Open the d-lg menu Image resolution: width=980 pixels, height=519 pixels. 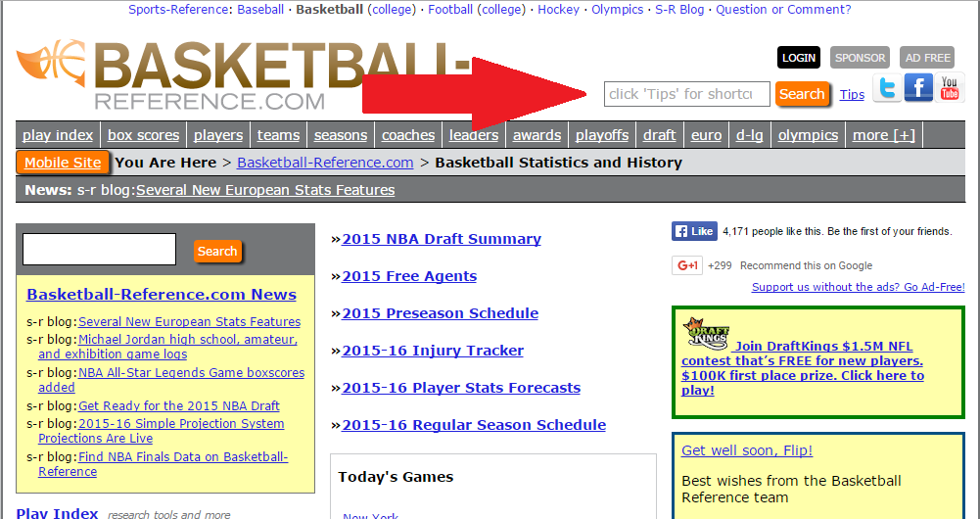coord(749,135)
